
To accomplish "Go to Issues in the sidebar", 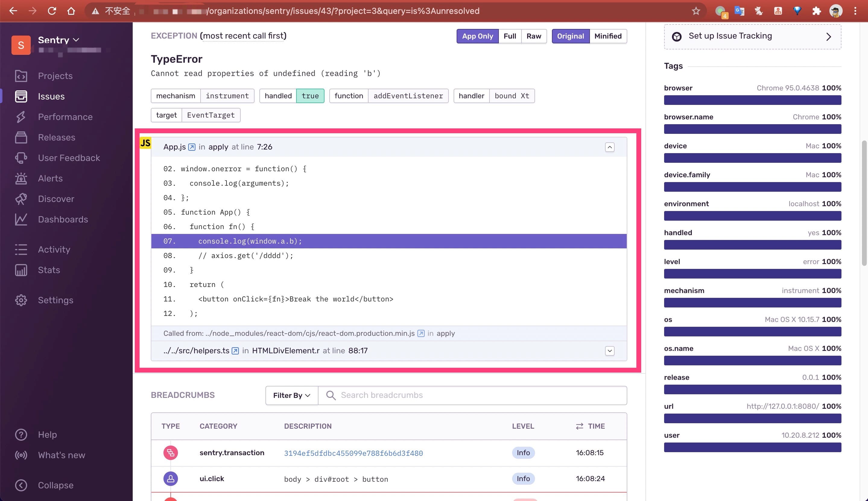I will [51, 96].
